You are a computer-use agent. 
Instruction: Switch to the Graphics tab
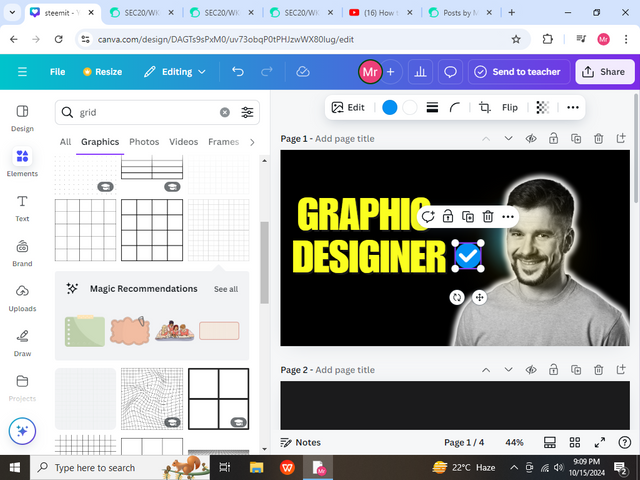100,142
